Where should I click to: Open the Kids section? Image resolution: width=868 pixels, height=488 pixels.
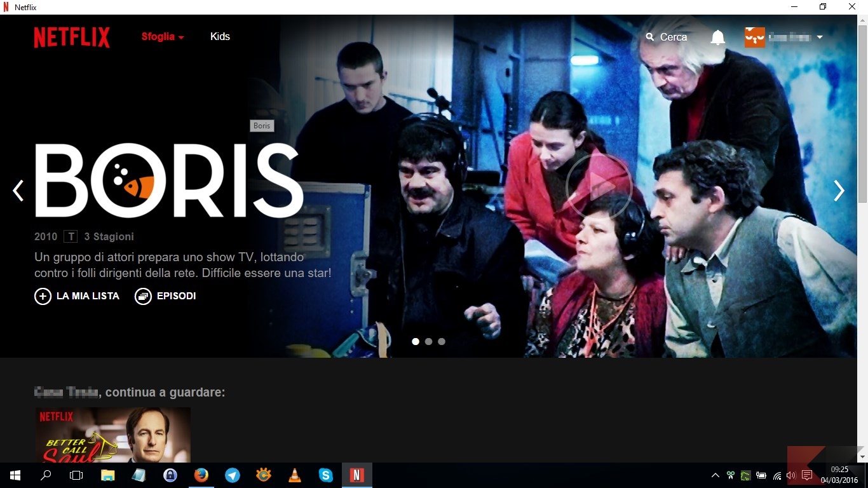point(220,37)
